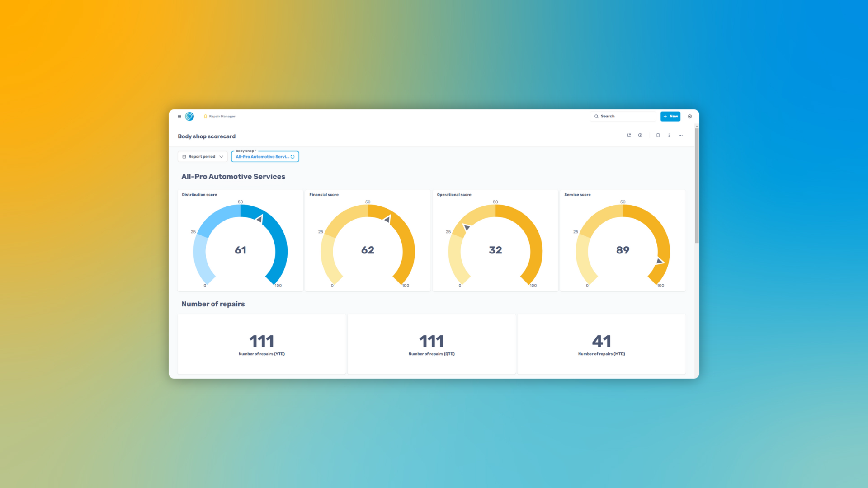
Task: Click the Operational score title
Action: tap(454, 195)
